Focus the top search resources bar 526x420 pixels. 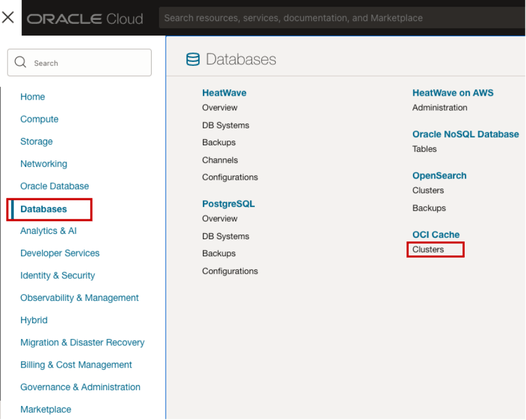(342, 17)
